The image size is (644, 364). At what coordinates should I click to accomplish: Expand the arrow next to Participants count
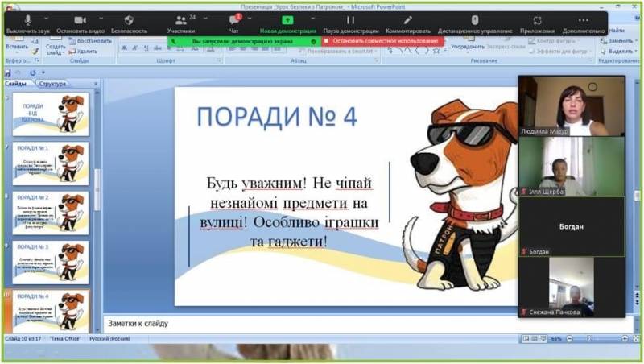point(205,18)
